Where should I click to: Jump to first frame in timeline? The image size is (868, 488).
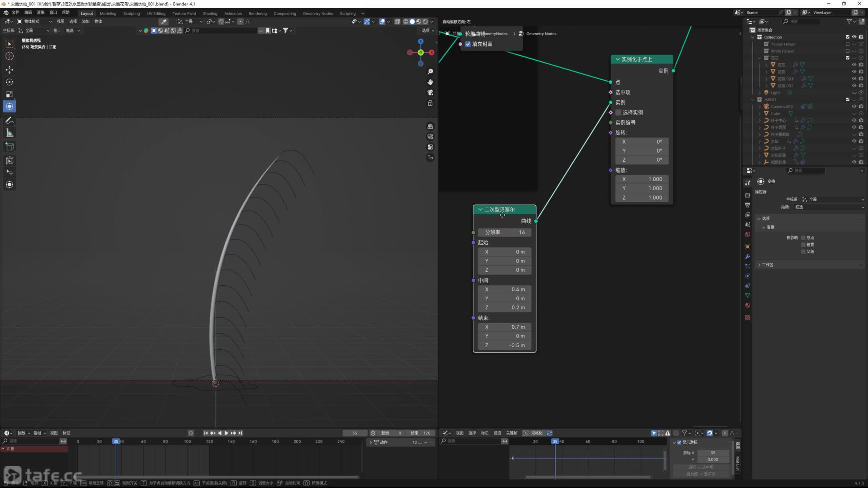click(x=206, y=433)
